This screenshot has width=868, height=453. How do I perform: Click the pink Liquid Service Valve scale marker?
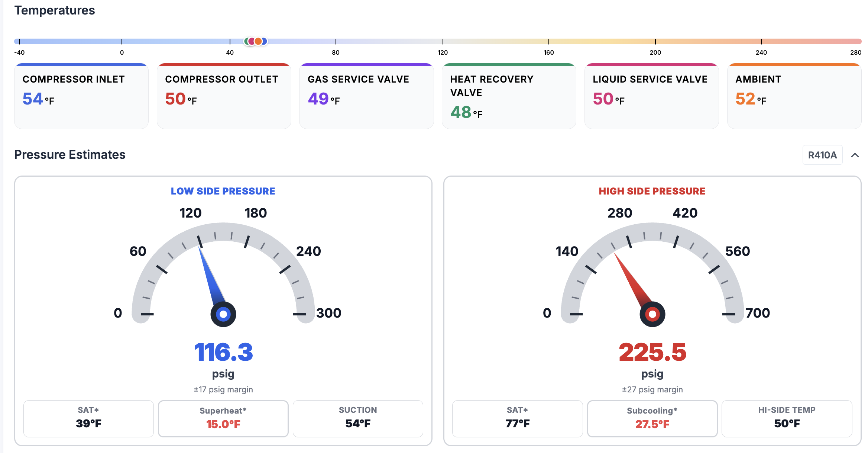(252, 41)
